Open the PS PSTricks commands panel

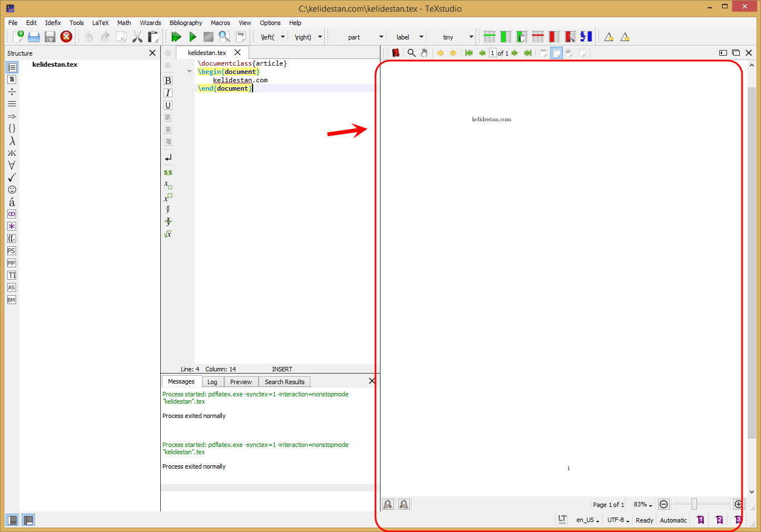[x=12, y=251]
